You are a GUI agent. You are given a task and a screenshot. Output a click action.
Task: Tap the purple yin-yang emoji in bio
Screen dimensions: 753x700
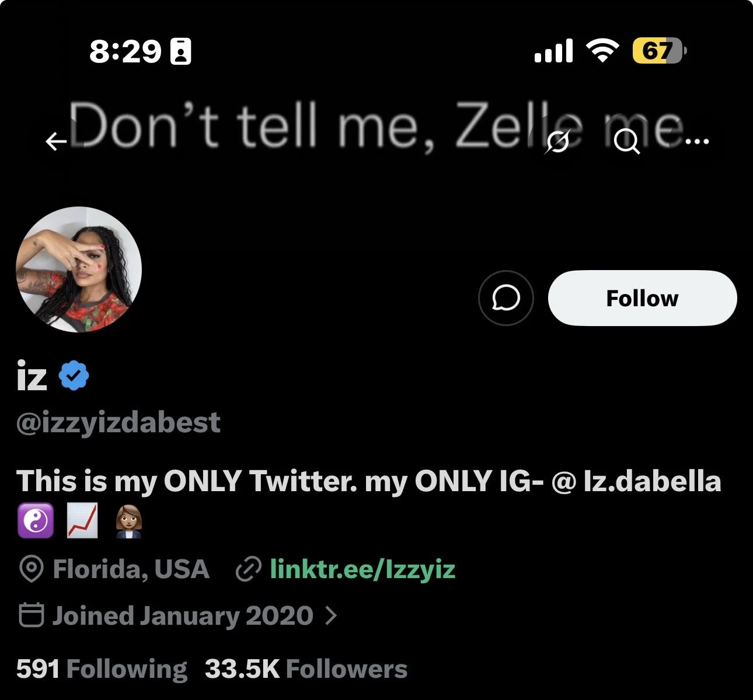tap(36, 521)
